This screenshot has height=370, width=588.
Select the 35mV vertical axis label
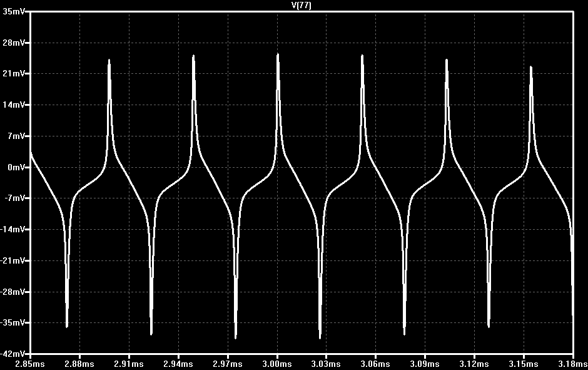click(14, 11)
